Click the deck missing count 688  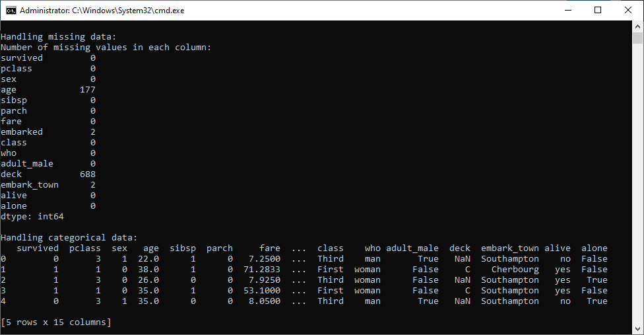click(x=88, y=174)
